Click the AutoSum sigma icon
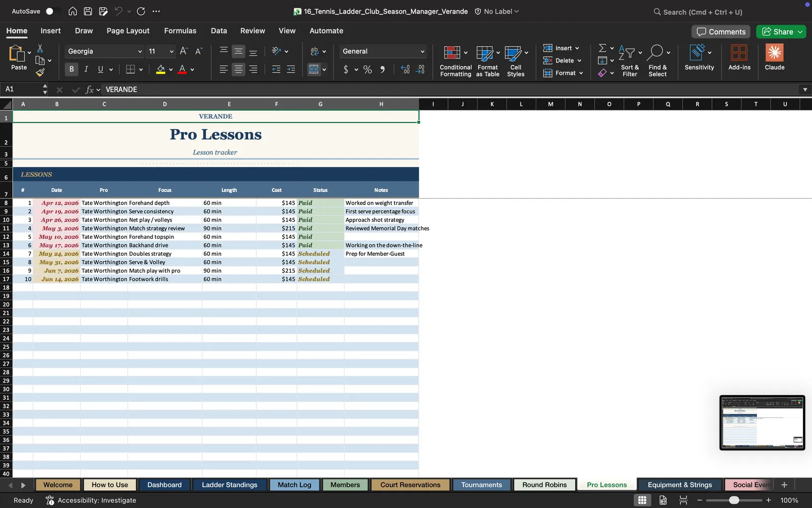812x508 pixels. [602, 48]
